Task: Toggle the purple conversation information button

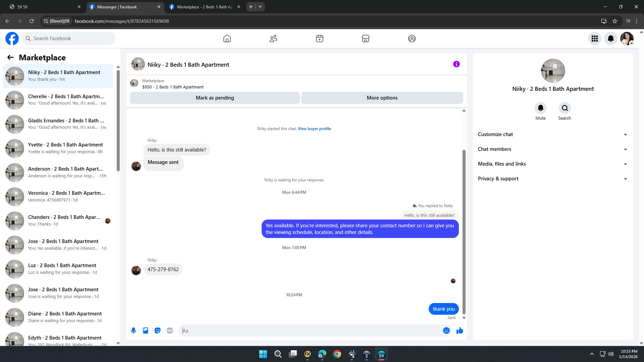Action: coord(456,64)
